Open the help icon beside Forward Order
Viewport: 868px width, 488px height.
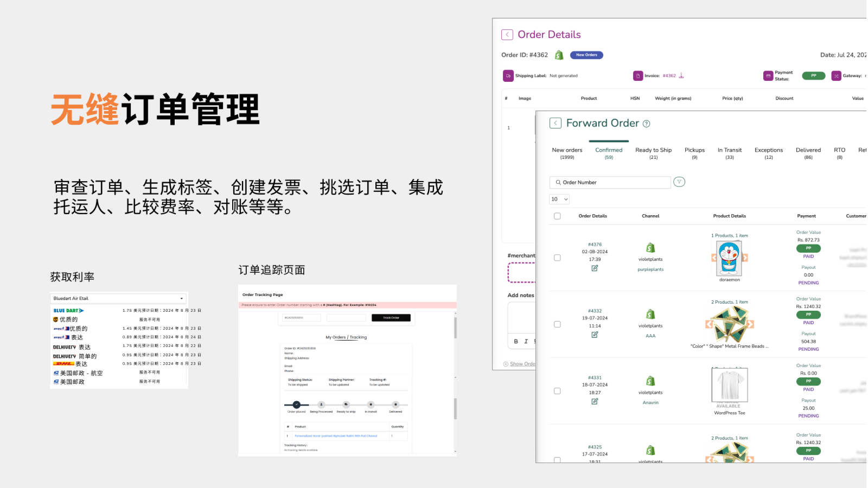point(646,124)
